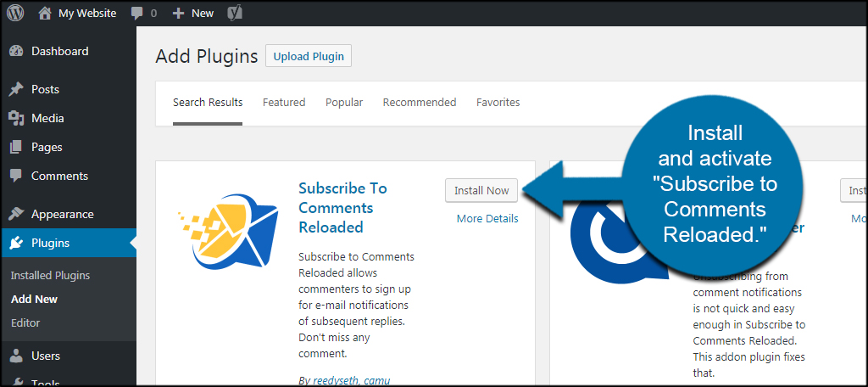Click the Upload Plugin button
This screenshot has height=387, width=868.
[x=309, y=56]
